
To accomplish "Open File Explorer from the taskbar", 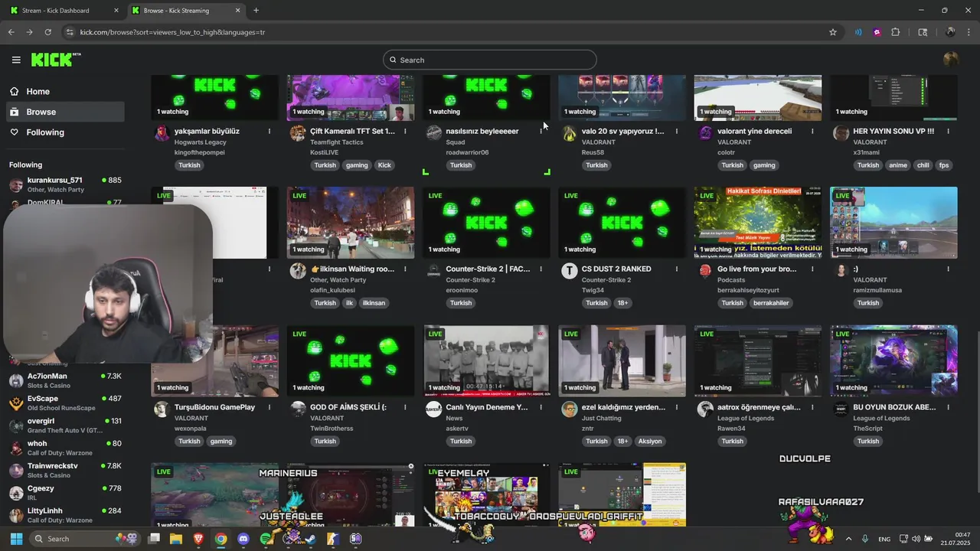I will [x=176, y=539].
